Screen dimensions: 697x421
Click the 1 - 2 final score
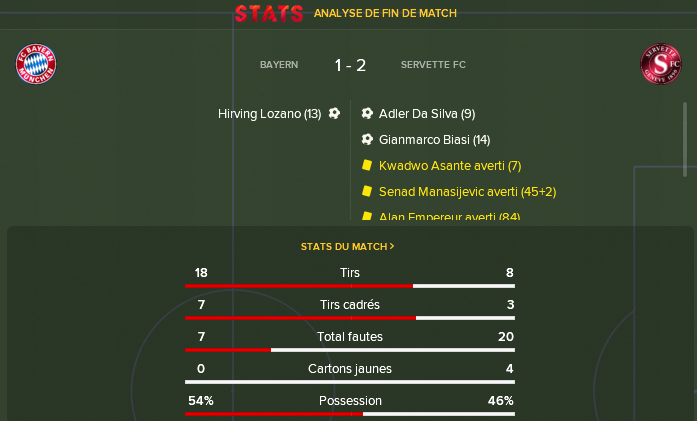point(350,65)
